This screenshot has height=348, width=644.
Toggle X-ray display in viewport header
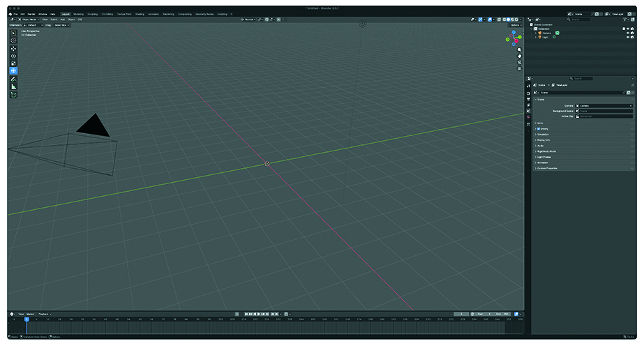[499, 20]
